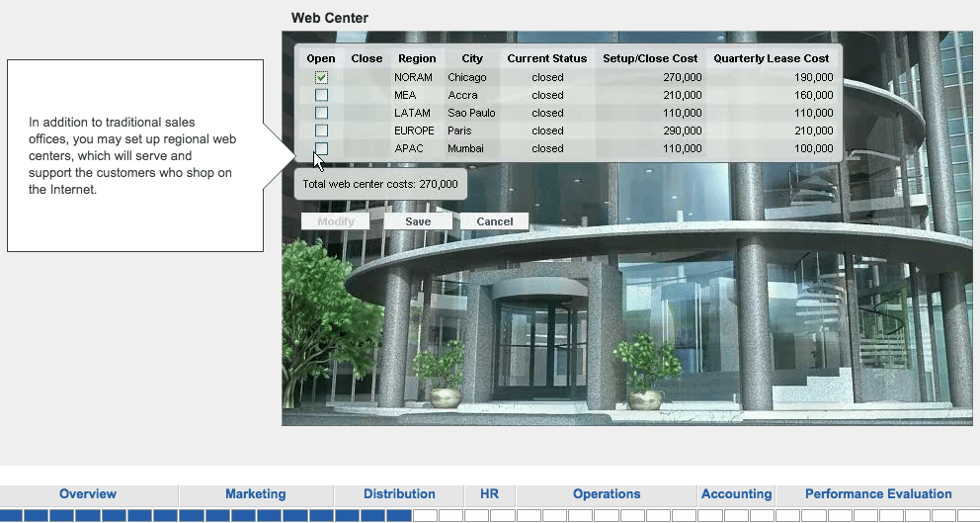
Task: Click the grayed-out Modify button
Action: 335,221
